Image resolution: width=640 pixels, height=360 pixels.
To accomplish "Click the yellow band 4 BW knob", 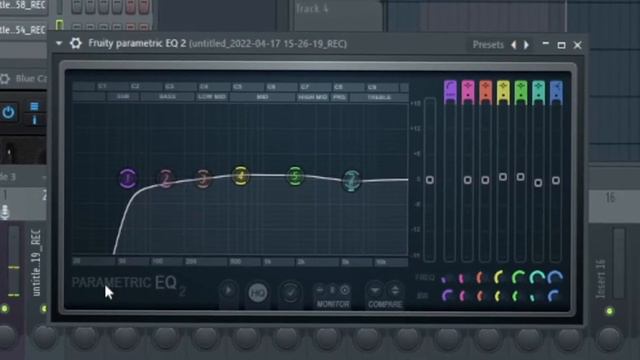I will tap(499, 296).
